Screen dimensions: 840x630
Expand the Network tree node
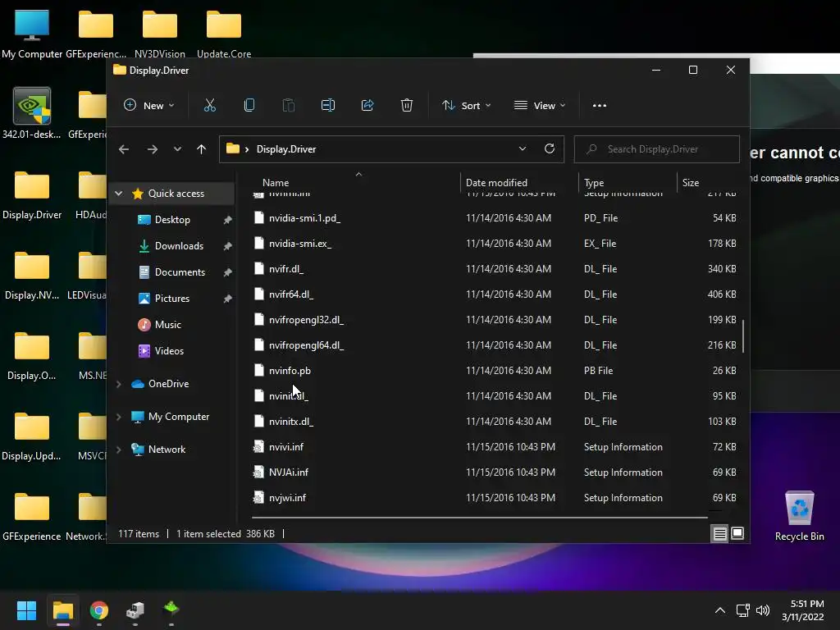coord(119,450)
